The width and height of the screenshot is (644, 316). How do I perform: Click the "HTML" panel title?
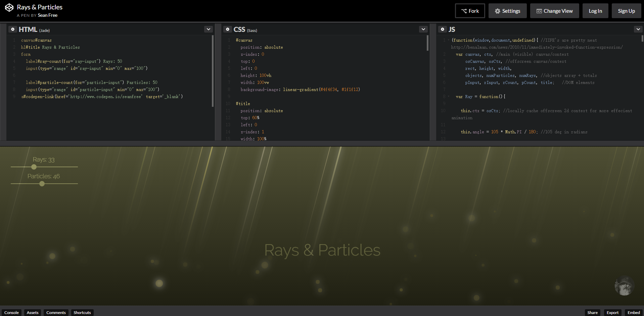point(28,30)
